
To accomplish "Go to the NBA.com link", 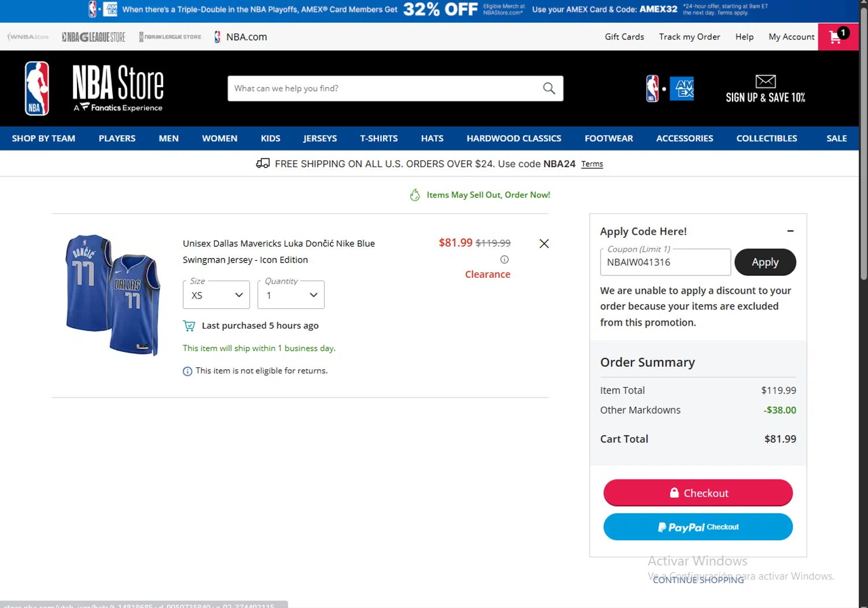I will click(x=241, y=37).
